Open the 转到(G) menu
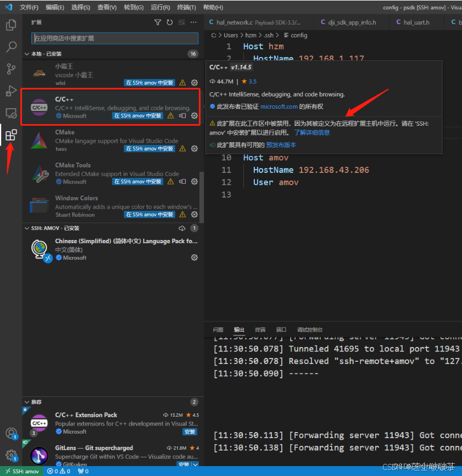This screenshot has width=462, height=476. (133, 7)
